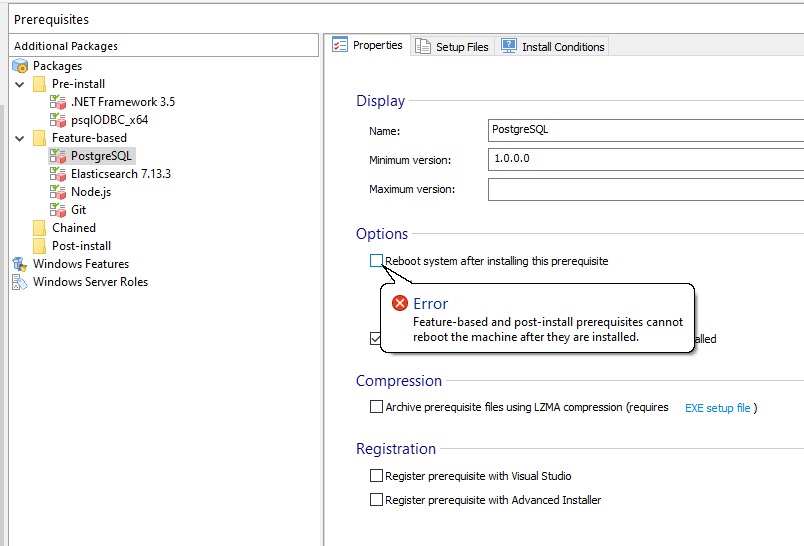Click the Install Conditions monitor icon
The width and height of the screenshot is (804, 546).
(x=509, y=46)
